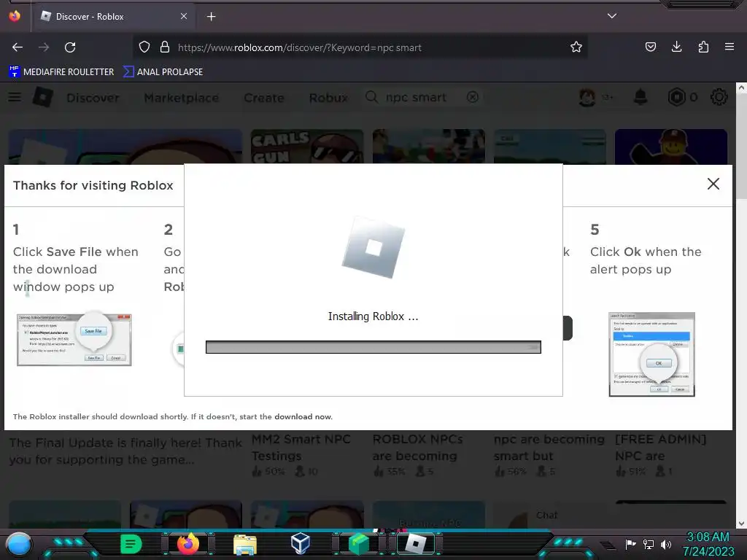The width and height of the screenshot is (747, 560).
Task: Close the Thanks for visiting Roblox dialog
Action: pyautogui.click(x=713, y=184)
